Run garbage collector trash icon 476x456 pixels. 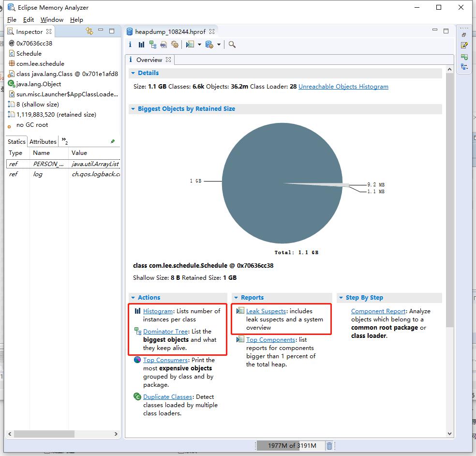point(329,446)
